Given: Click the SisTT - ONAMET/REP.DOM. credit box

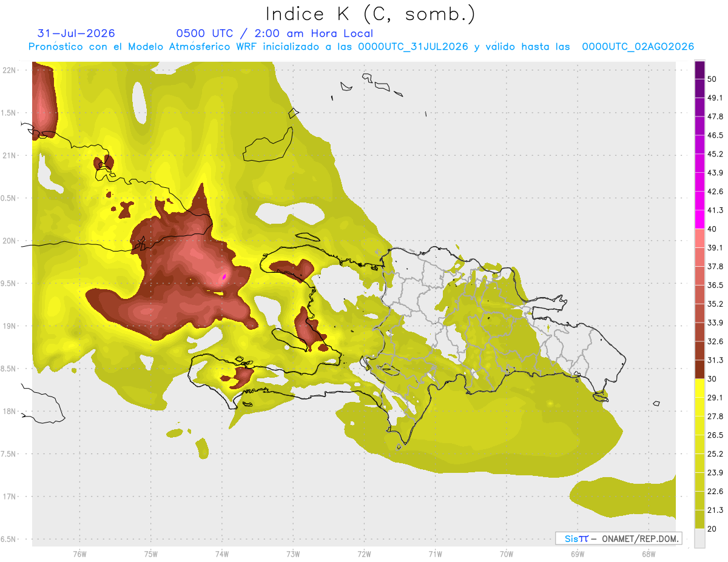Looking at the screenshot, I should [x=618, y=538].
